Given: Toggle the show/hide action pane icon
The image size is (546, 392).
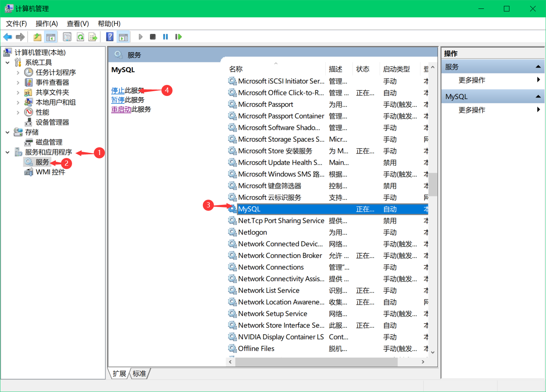Looking at the screenshot, I should (x=123, y=37).
